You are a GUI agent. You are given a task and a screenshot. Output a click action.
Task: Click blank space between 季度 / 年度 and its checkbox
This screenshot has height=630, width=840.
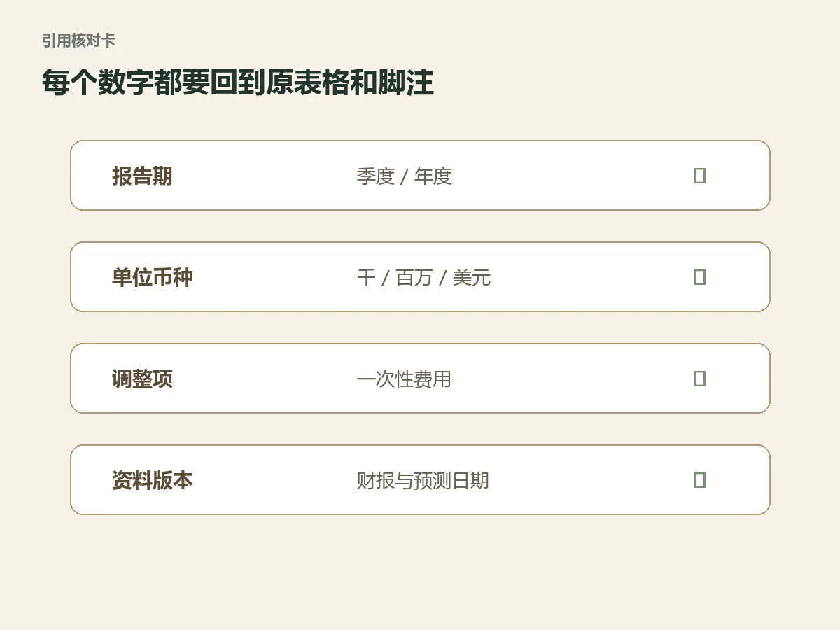574,176
